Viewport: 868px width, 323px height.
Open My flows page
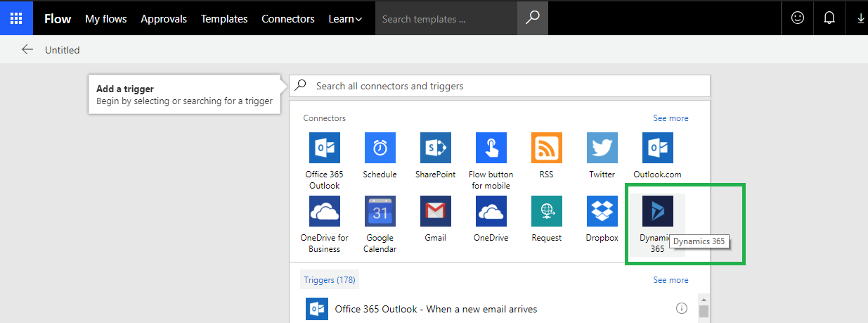(x=106, y=19)
